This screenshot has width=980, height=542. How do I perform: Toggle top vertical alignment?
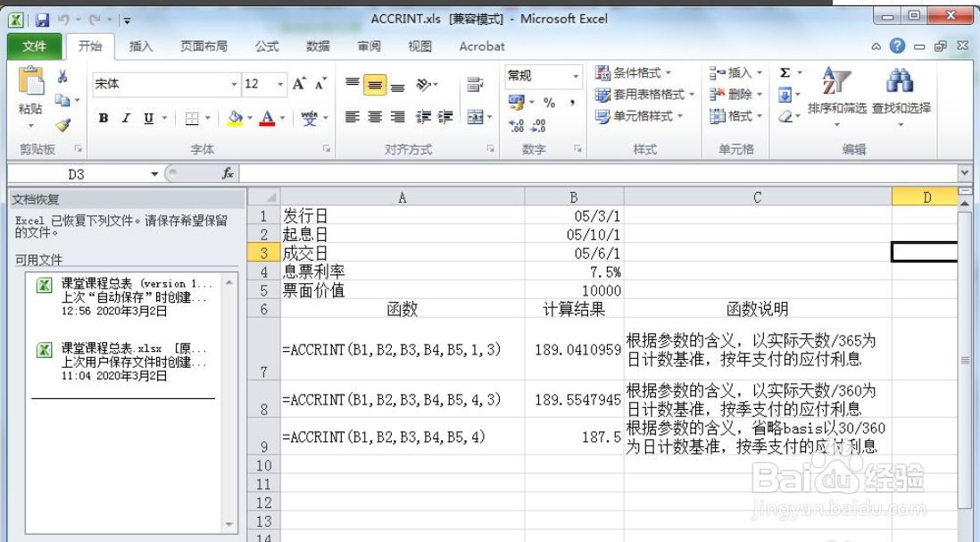pyautogui.click(x=353, y=84)
